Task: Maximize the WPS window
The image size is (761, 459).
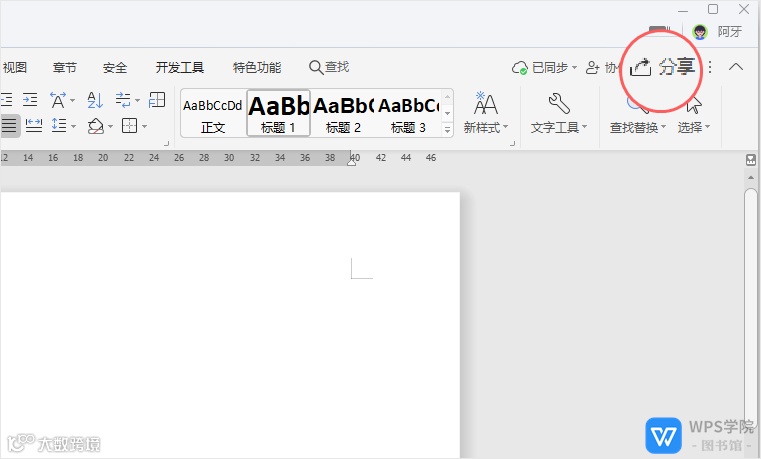Action: (x=713, y=9)
